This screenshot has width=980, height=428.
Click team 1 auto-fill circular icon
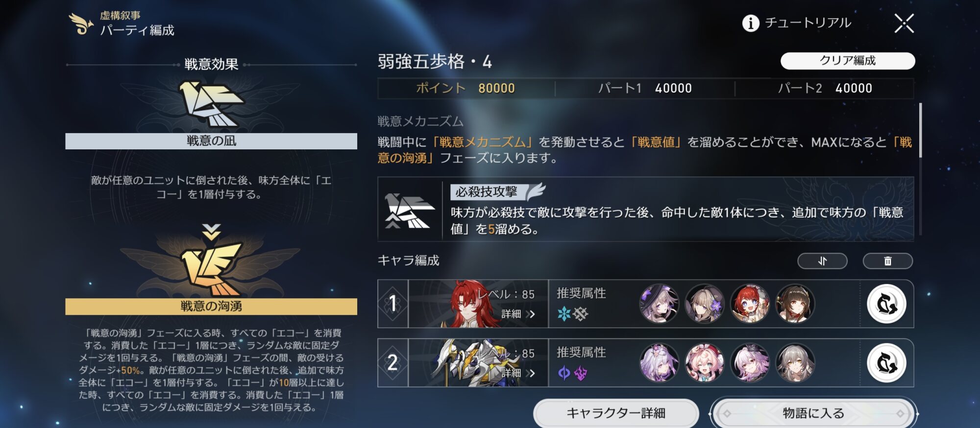tap(886, 304)
